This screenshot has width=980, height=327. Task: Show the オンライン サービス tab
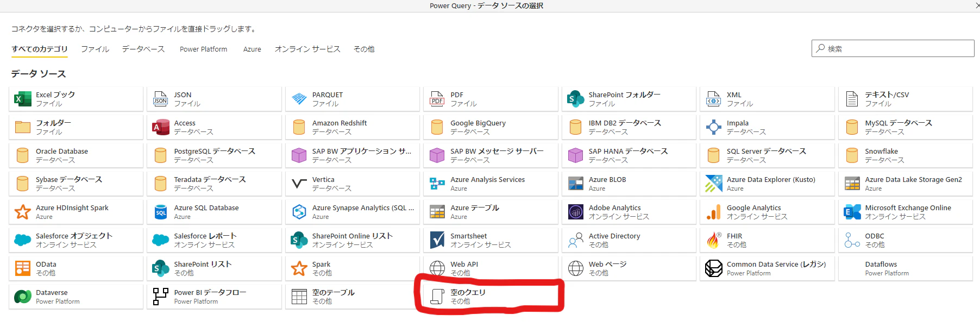click(307, 49)
